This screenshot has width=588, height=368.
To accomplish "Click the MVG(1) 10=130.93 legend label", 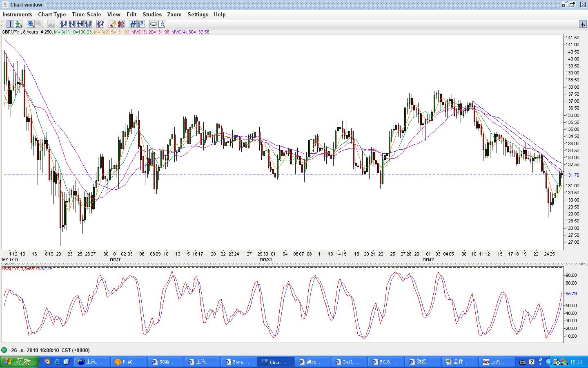I will click(73, 32).
